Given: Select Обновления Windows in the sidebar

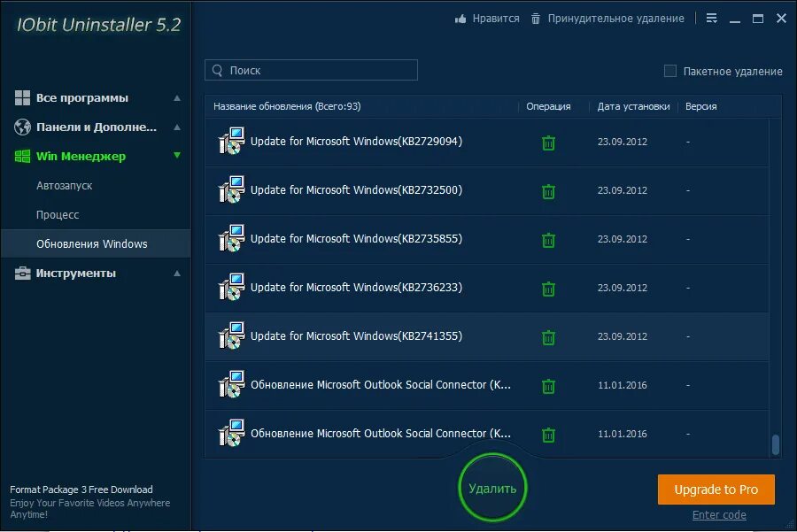Looking at the screenshot, I should [96, 243].
